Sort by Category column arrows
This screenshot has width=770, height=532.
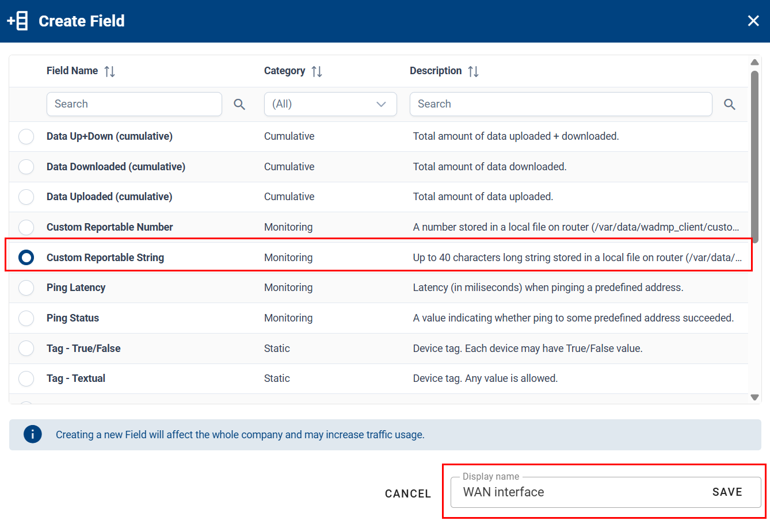(317, 71)
